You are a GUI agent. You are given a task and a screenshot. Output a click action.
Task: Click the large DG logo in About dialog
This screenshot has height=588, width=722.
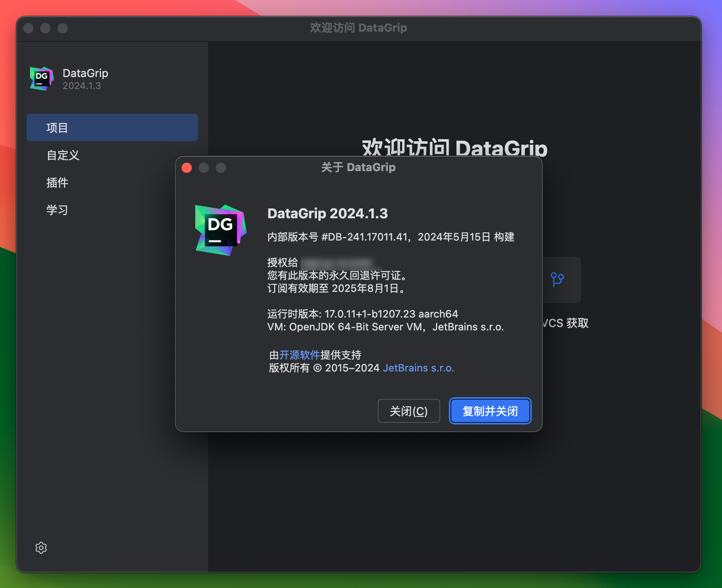(221, 230)
